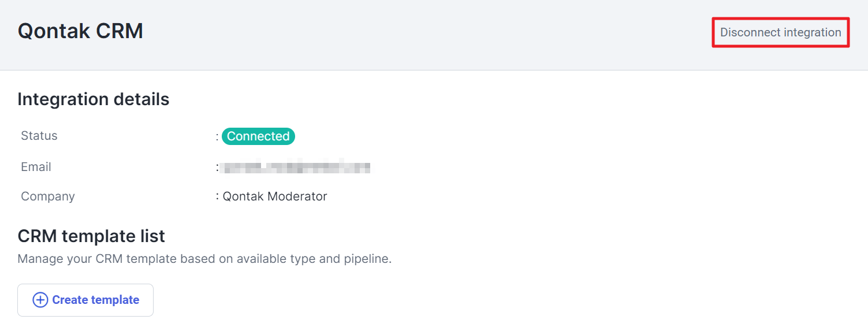Click the Manage your CRM template description
The image size is (868, 327).
204,259
